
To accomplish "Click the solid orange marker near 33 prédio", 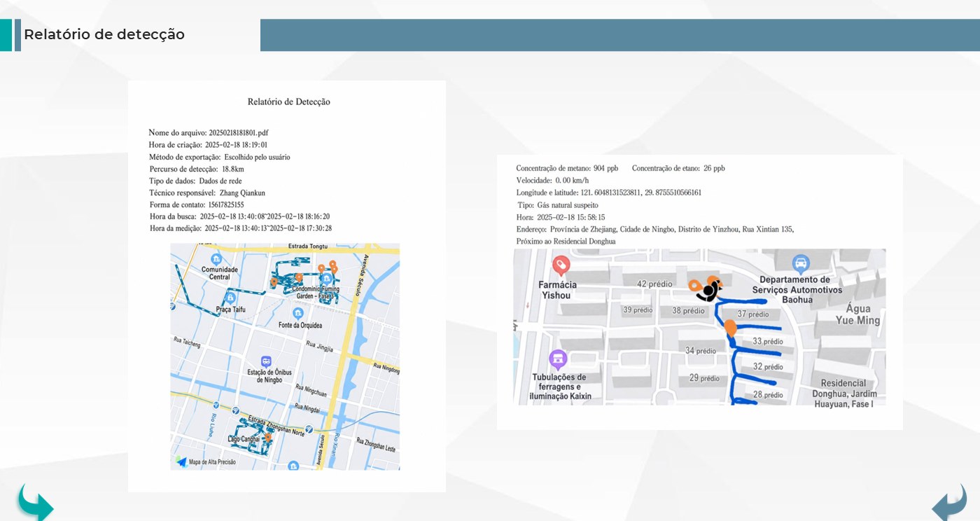I will click(730, 327).
